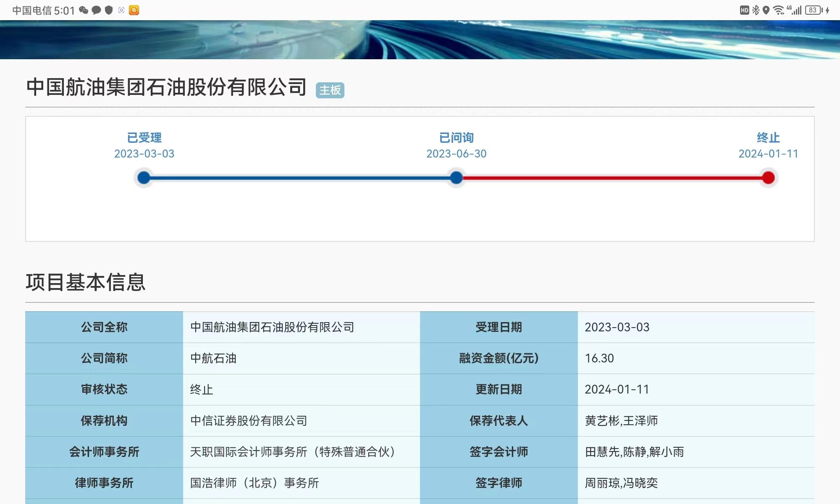Click the 黄艺彬,王泽师 representatives cell
Screen dimensions: 840x504
(696, 420)
